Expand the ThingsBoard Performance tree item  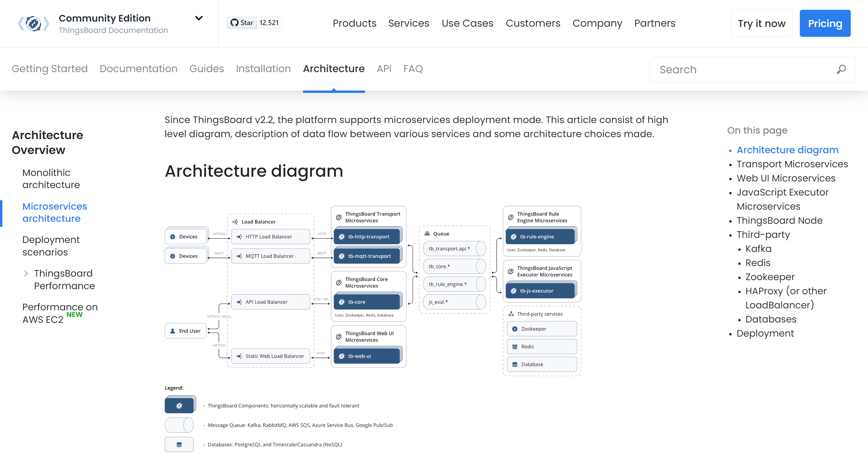click(26, 273)
